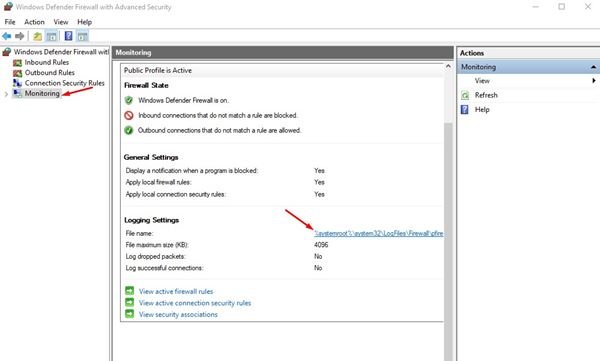Click 'Windows Defender Firewall is on.' text
The height and width of the screenshot is (361, 600).
184,100
